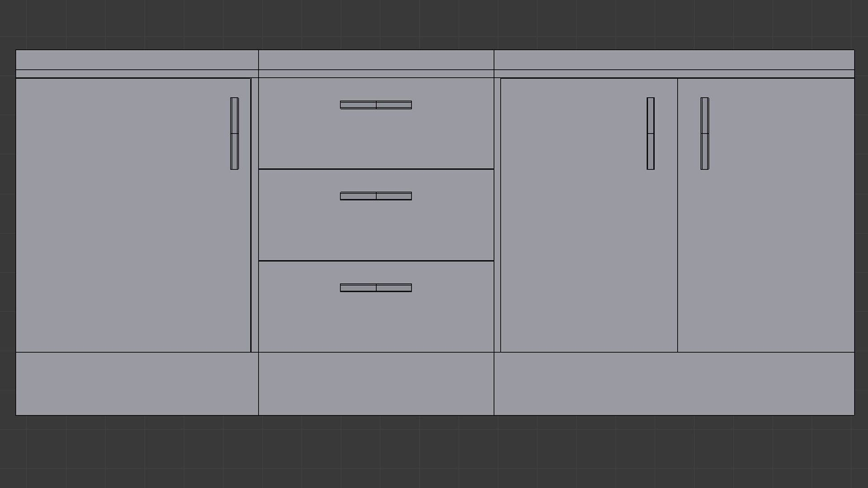Select the top drawer front panel
The height and width of the screenshot is (488, 868).
(x=376, y=123)
